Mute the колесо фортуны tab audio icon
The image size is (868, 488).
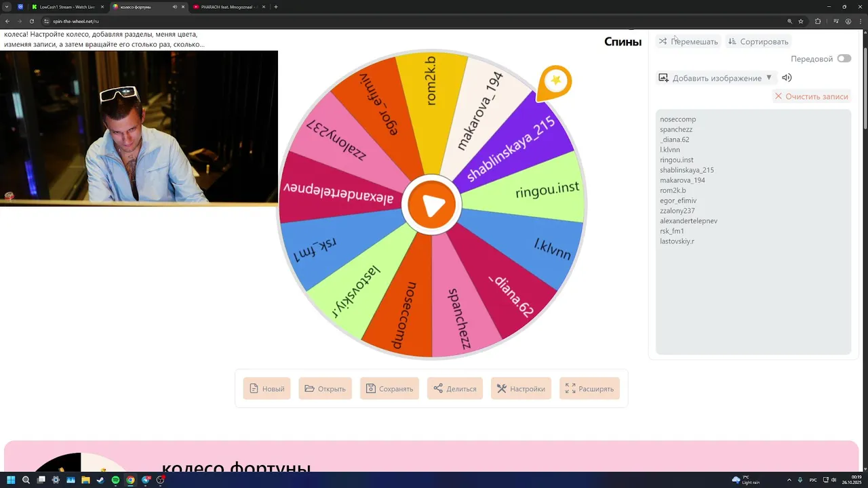(175, 7)
